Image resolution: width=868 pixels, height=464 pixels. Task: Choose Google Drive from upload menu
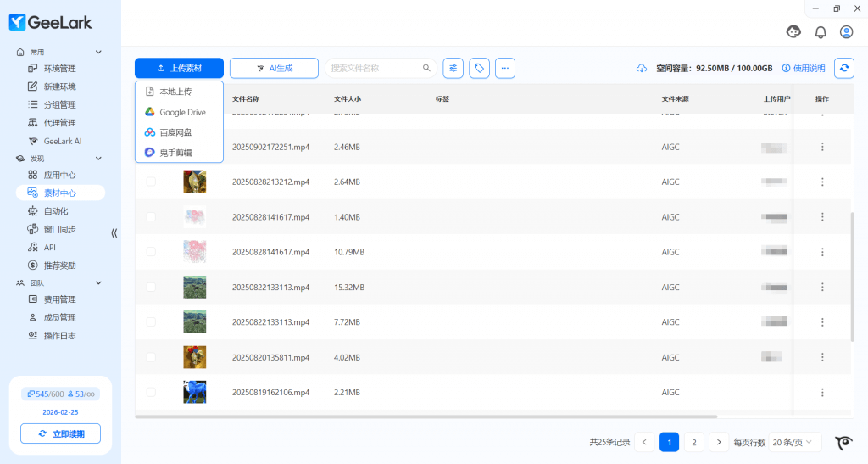[182, 112]
